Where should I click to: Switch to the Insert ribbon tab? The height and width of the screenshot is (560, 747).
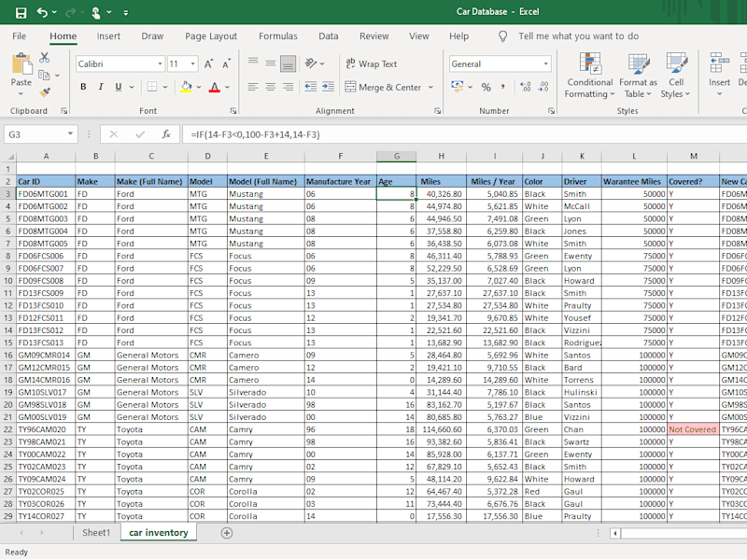(x=108, y=36)
